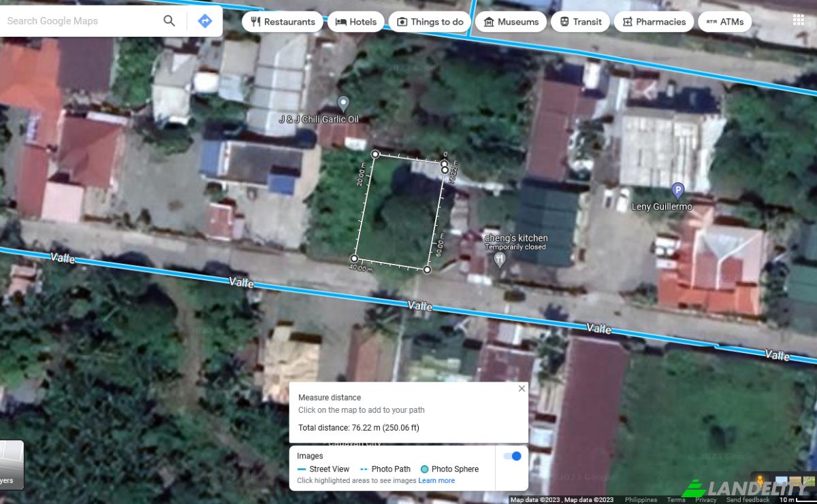
Task: Open the first photo thumbnail beside pegman
Action: click(x=781, y=482)
